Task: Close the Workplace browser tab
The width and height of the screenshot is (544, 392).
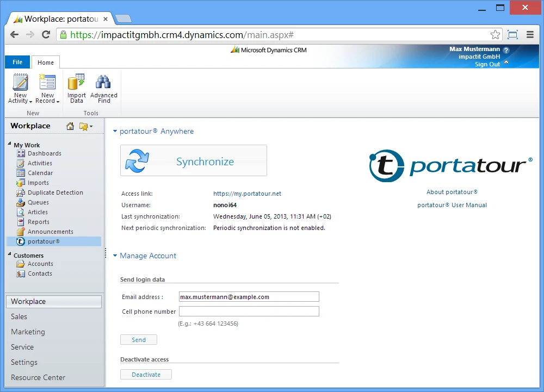Action: (106, 19)
